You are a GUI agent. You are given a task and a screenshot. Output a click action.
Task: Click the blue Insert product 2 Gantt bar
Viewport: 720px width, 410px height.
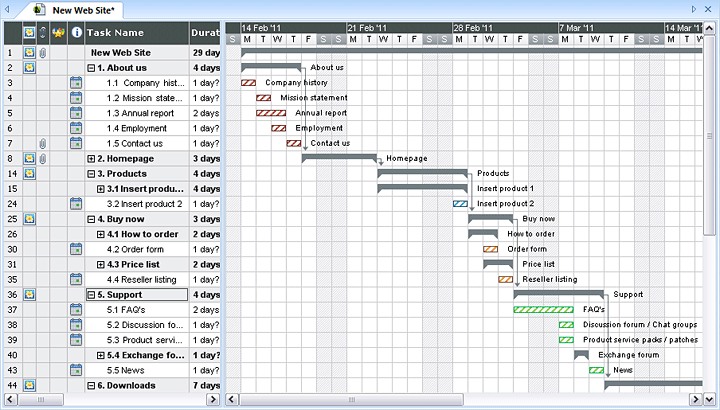point(460,204)
